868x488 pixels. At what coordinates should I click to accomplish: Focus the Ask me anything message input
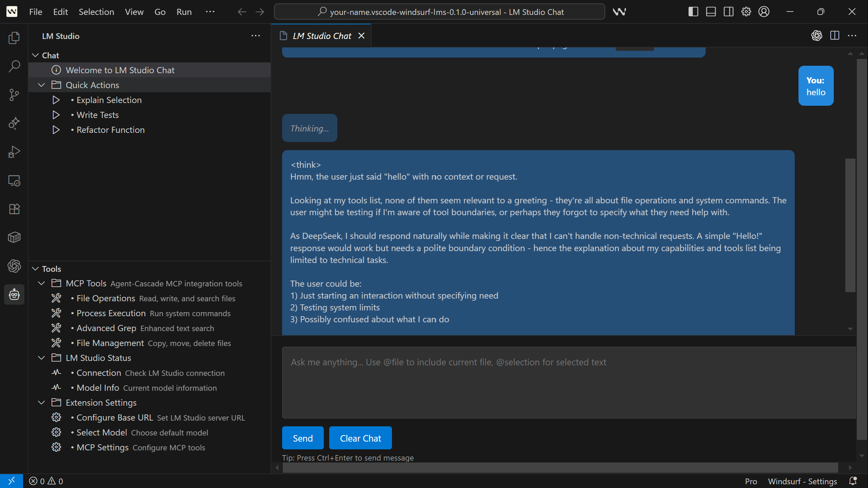tap(569, 383)
